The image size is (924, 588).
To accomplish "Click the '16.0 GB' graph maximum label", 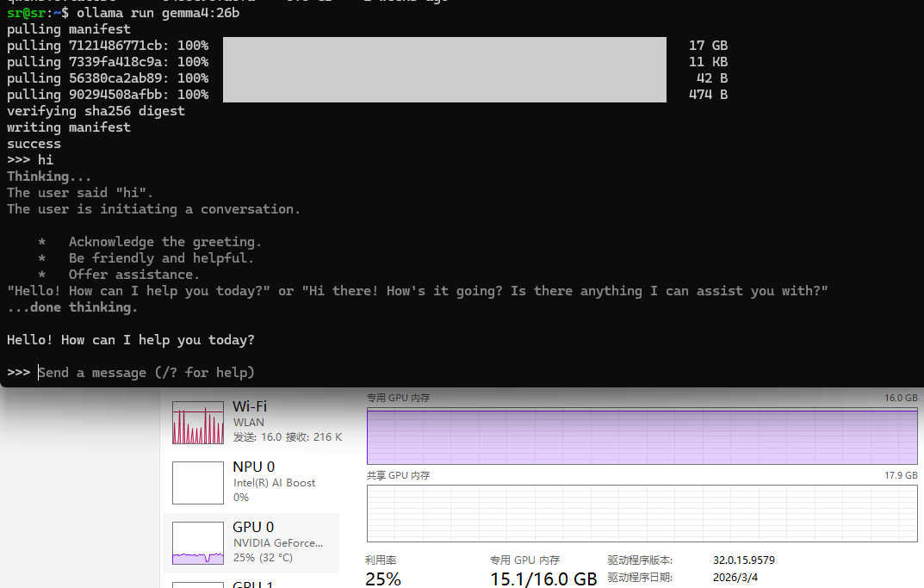I will [x=901, y=398].
